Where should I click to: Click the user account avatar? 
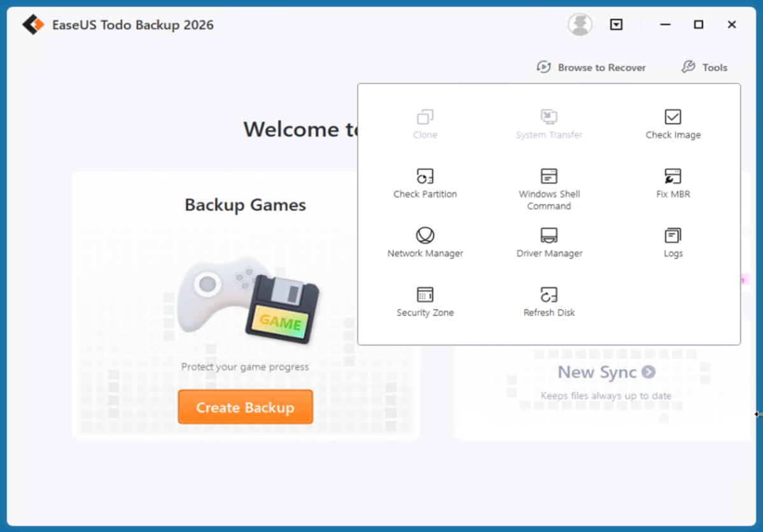click(580, 24)
